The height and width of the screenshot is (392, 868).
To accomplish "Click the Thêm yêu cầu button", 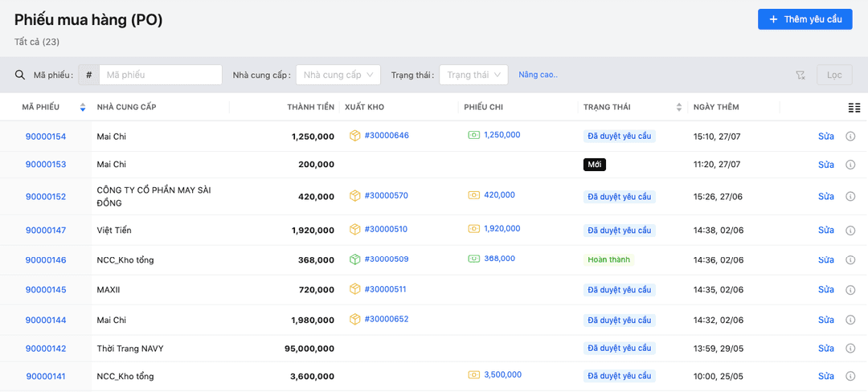I will (x=805, y=19).
